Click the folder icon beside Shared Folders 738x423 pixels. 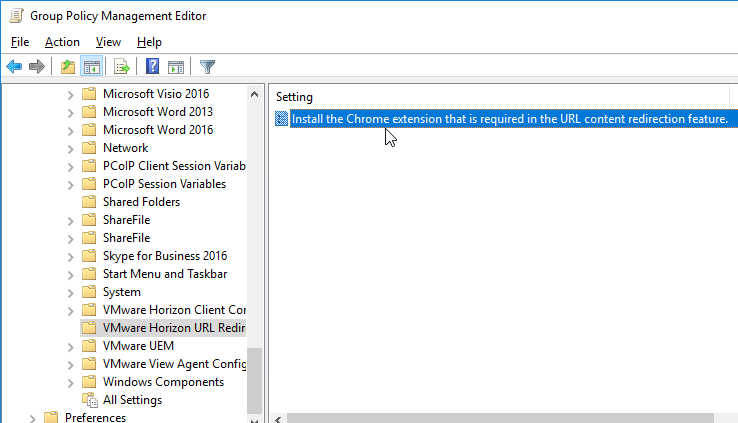point(89,202)
